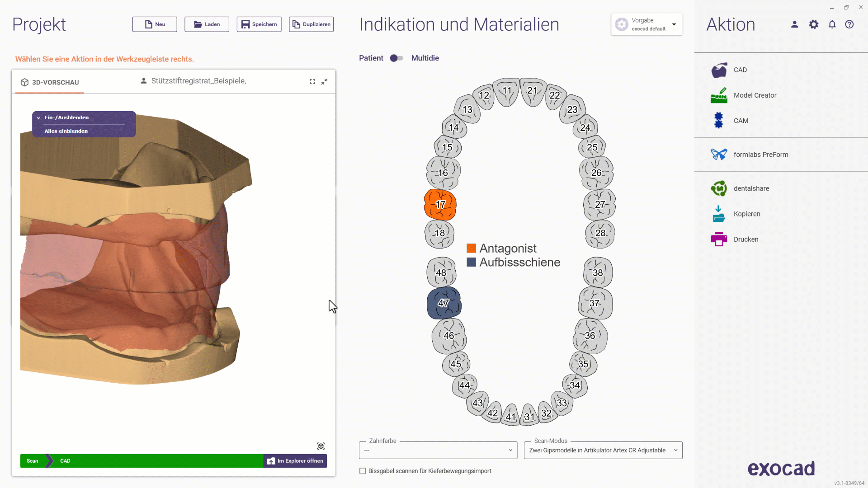Screen dimensions: 868x488
Task: Select the 3D-VORSCHAU tab
Action: (50, 82)
